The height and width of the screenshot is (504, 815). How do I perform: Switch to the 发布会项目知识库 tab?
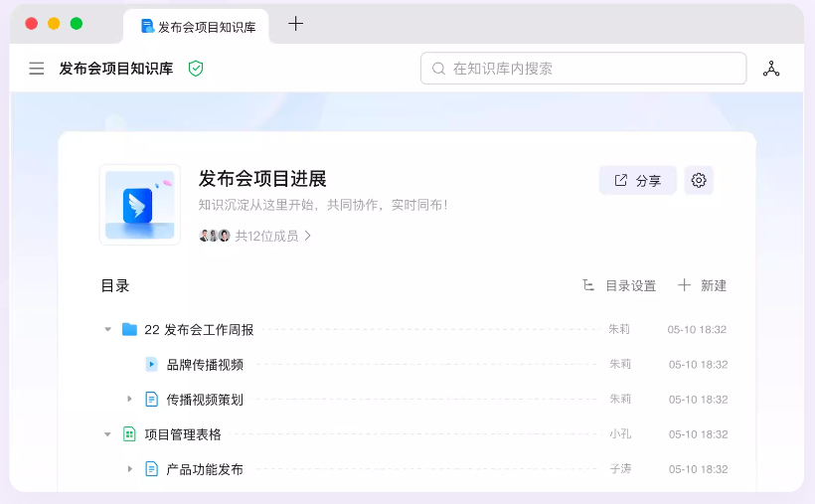197,27
